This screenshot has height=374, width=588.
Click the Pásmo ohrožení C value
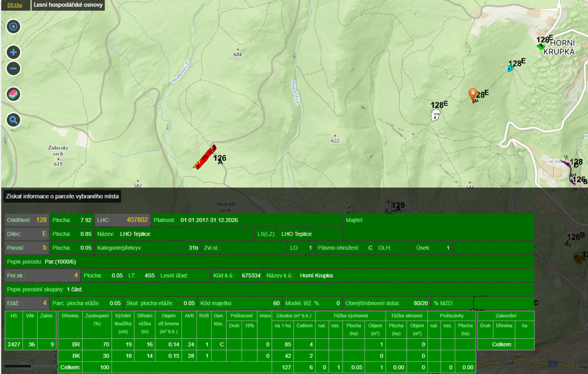click(370, 248)
